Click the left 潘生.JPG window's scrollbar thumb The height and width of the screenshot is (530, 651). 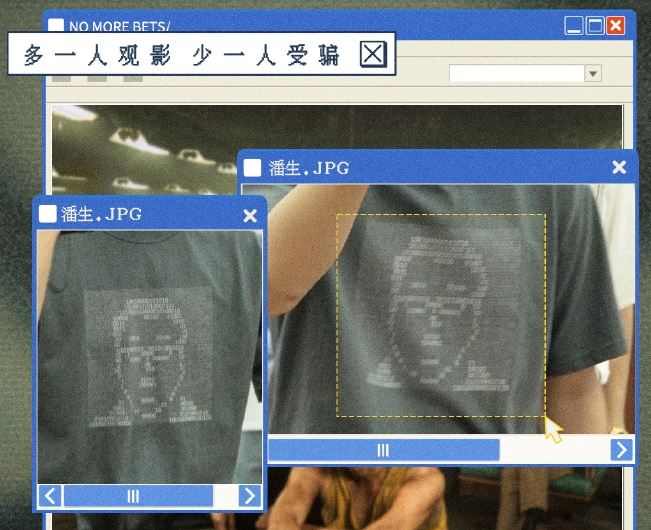click(138, 496)
